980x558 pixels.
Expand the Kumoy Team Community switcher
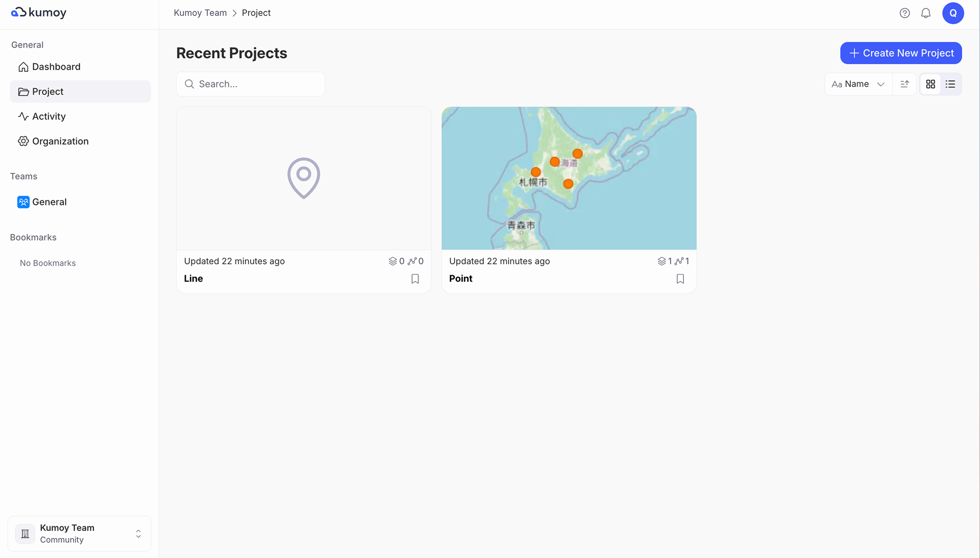(138, 533)
